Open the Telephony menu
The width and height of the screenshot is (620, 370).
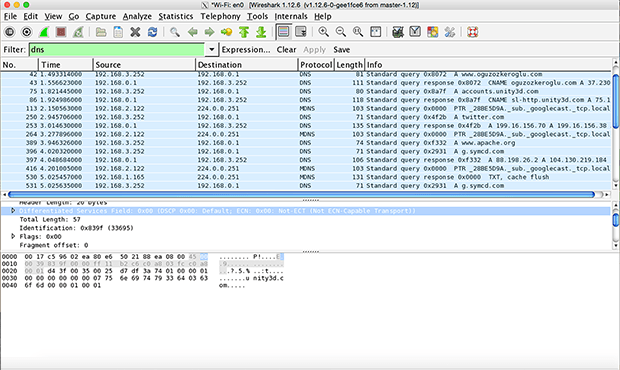point(220,16)
